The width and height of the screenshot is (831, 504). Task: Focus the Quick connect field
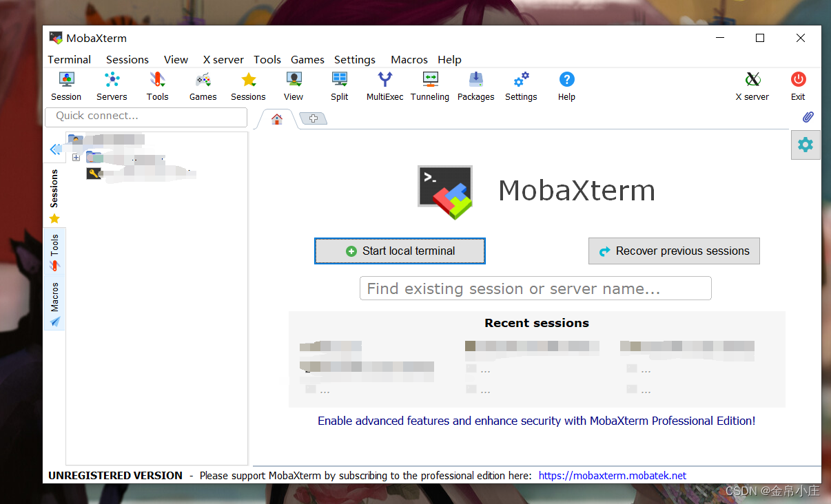pyautogui.click(x=146, y=116)
